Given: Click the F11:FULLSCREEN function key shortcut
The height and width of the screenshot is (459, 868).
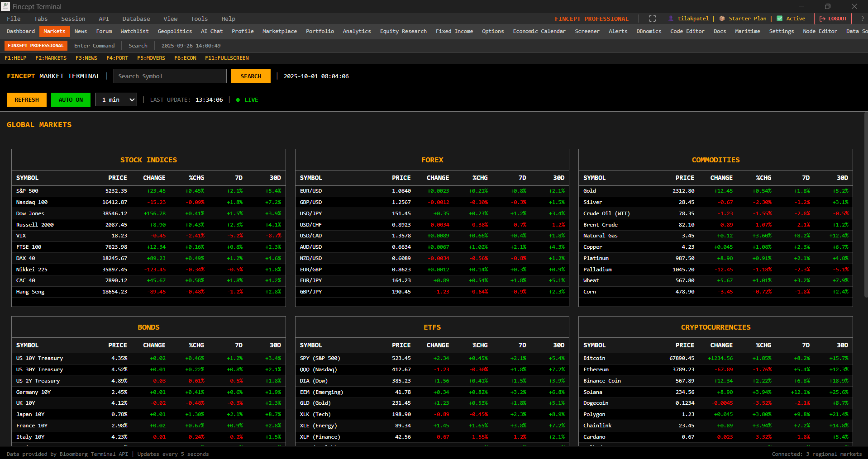Looking at the screenshot, I should [x=227, y=58].
